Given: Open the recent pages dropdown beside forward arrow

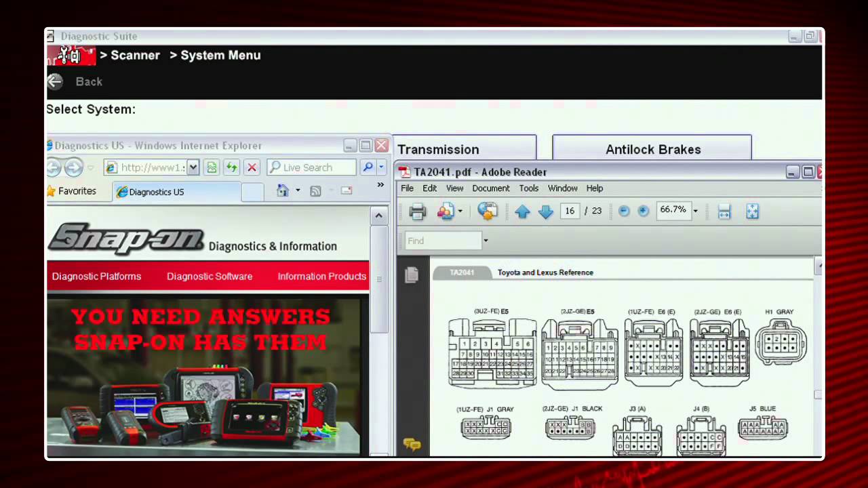Looking at the screenshot, I should (90, 167).
